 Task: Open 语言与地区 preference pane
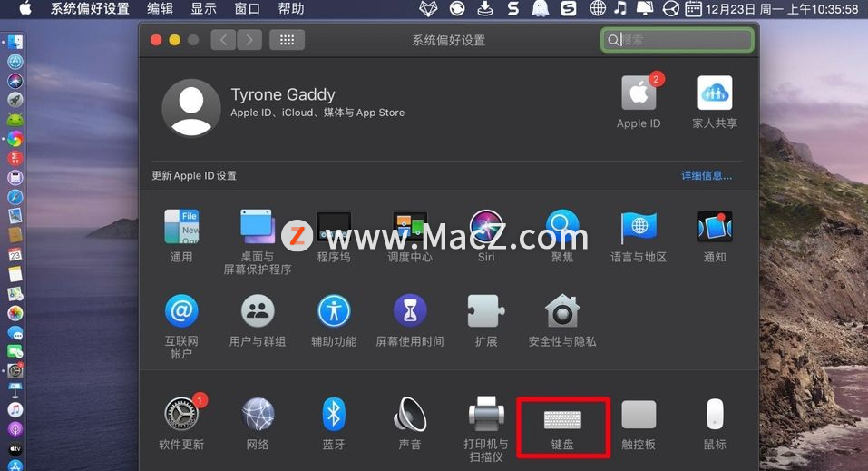[639, 236]
